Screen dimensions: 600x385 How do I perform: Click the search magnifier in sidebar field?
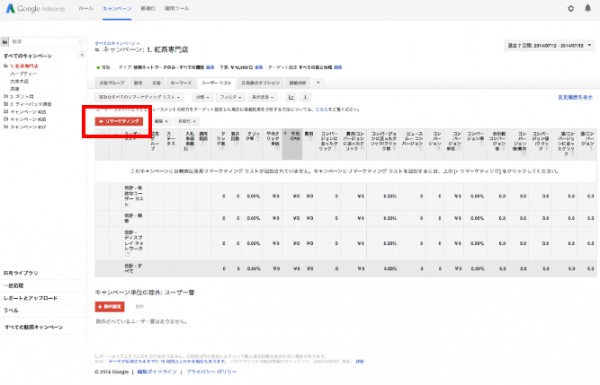[80, 41]
